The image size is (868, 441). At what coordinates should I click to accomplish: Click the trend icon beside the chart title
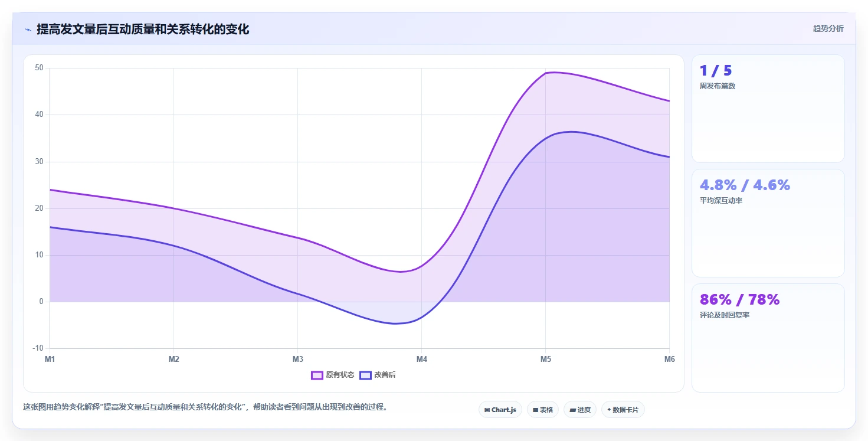pyautogui.click(x=28, y=30)
